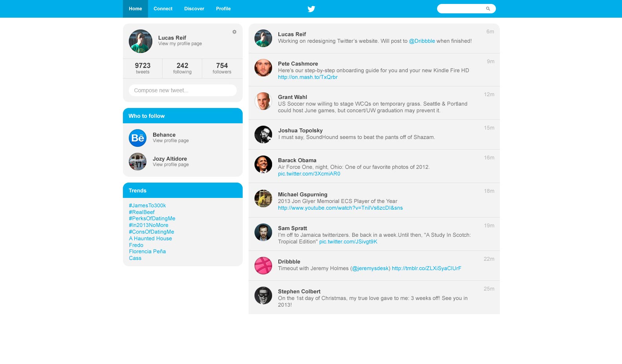Open the Cass trend

coord(135,258)
